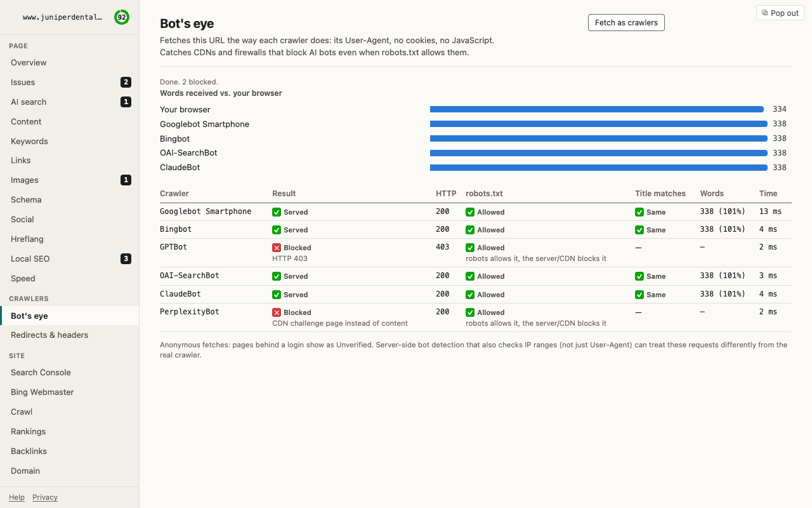Click the green Same icon in ClaudeBot row

(639, 295)
